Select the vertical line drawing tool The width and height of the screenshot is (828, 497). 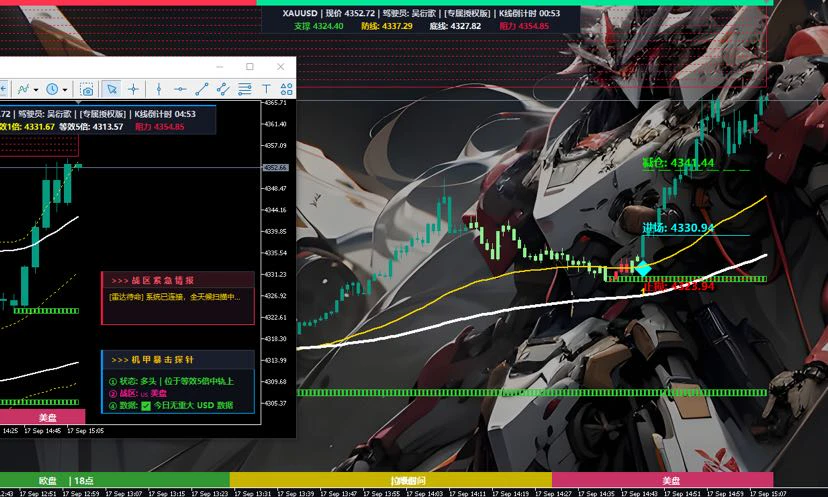[158, 89]
